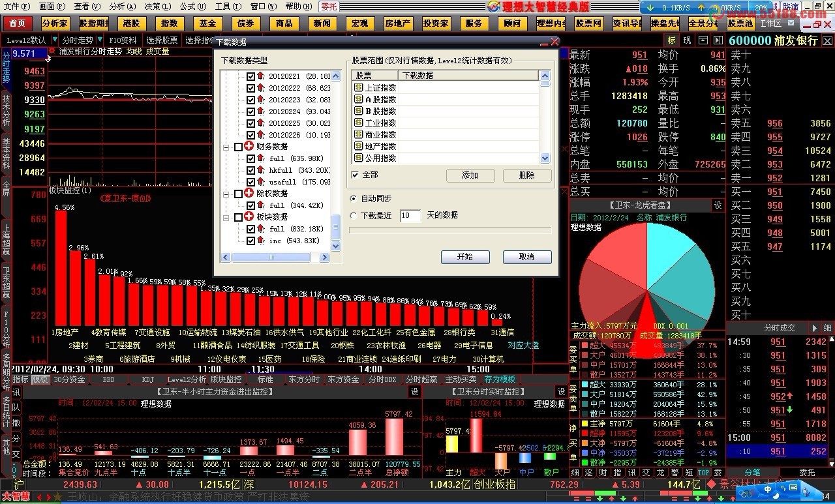Image resolution: width=835 pixels, height=504 pixels.
Task: Open the 债券 toolbar button
Action: coord(245,23)
